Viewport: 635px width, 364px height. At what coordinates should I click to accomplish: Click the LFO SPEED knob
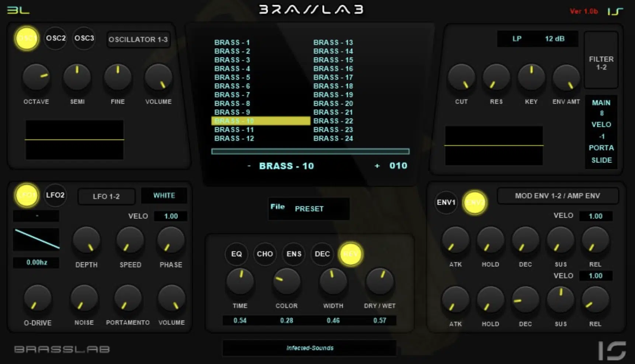pos(130,241)
